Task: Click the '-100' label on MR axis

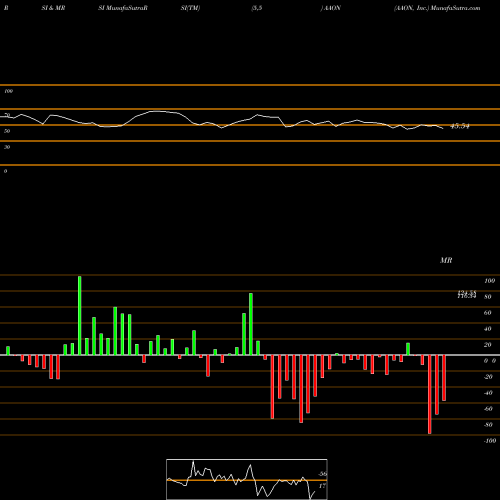Action: click(490, 441)
